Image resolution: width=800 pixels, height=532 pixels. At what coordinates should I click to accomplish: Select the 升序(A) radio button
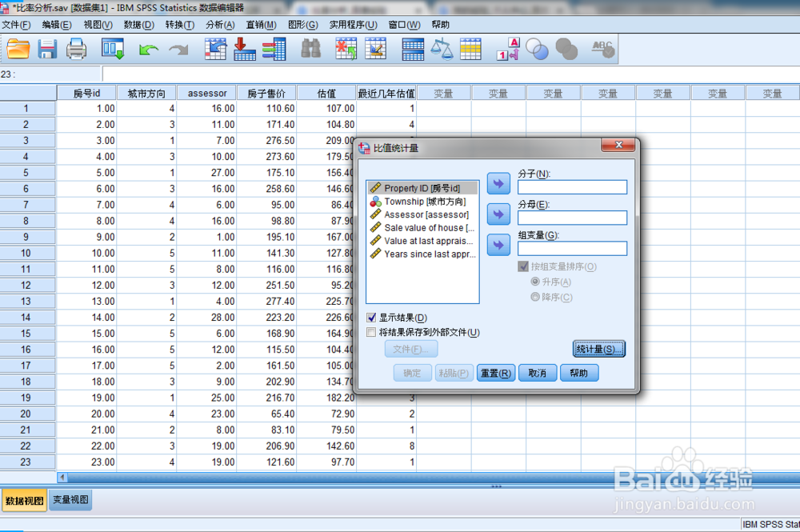tap(535, 282)
